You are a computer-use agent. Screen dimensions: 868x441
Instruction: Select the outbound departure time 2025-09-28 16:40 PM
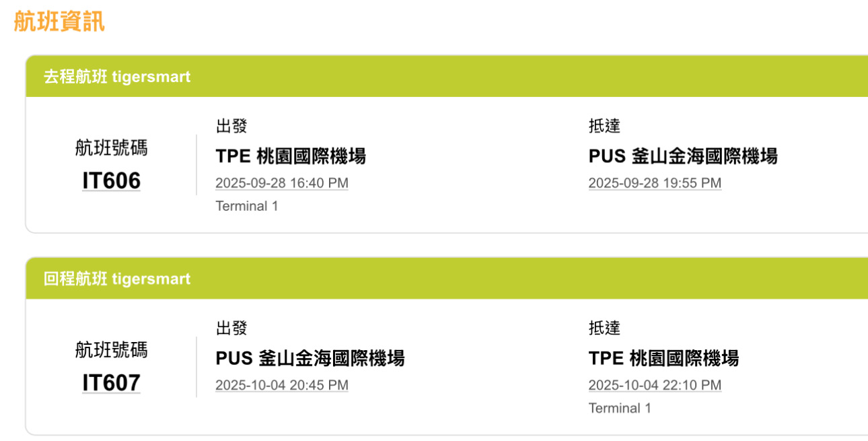click(x=282, y=183)
